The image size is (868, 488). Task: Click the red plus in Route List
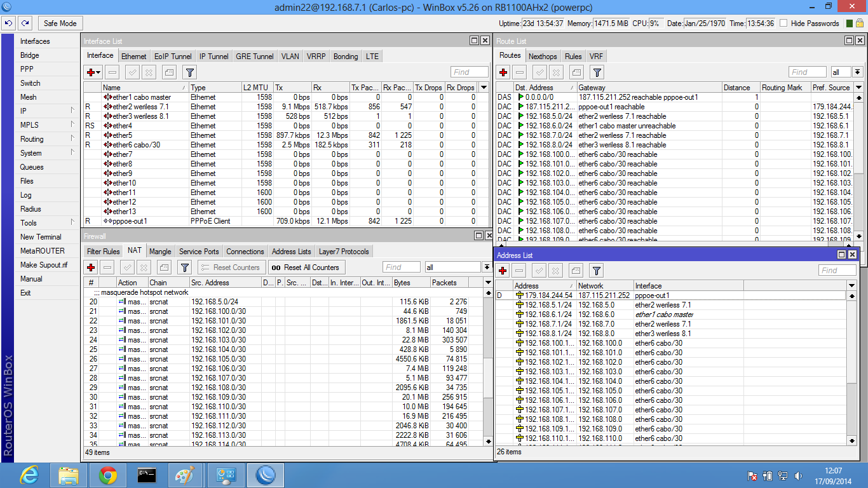pyautogui.click(x=503, y=72)
